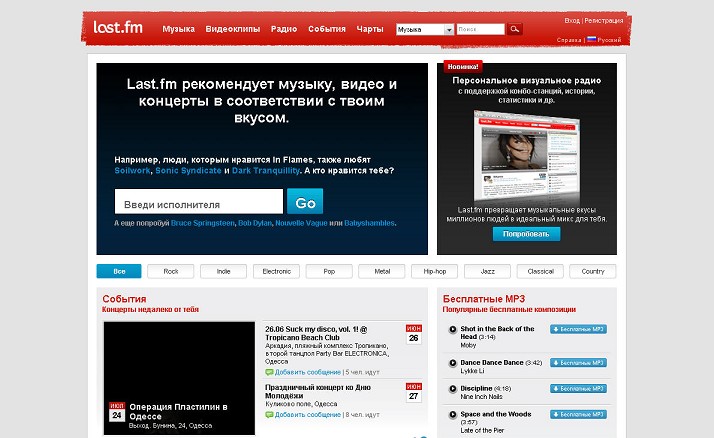Play Shot in the Back of the Head

[453, 329]
